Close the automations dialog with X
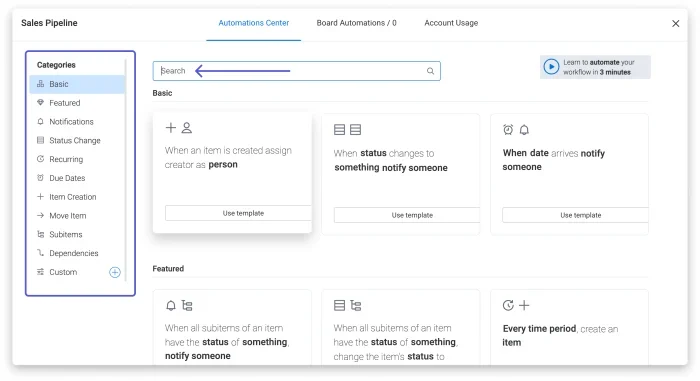700x381 pixels. click(675, 23)
